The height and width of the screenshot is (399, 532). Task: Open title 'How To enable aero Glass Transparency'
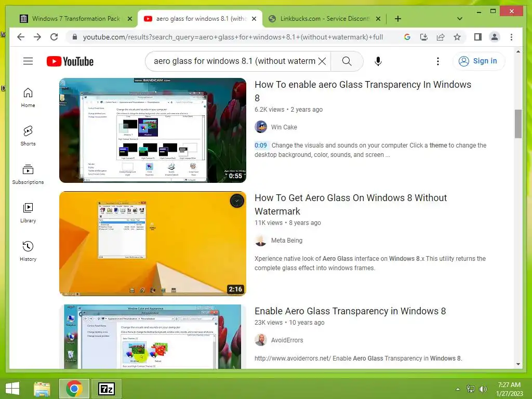click(x=363, y=91)
